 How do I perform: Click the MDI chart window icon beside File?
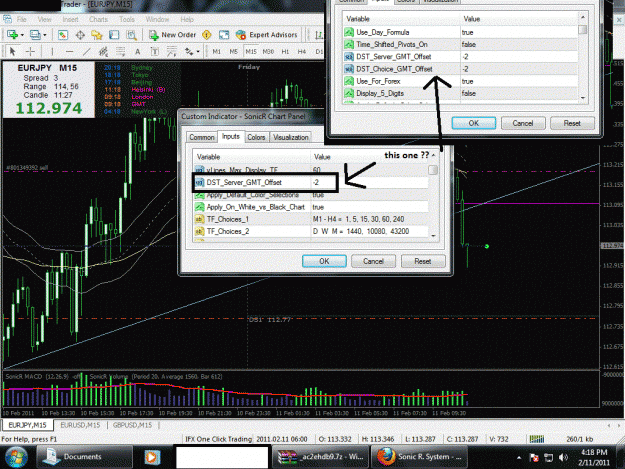[x=7, y=19]
